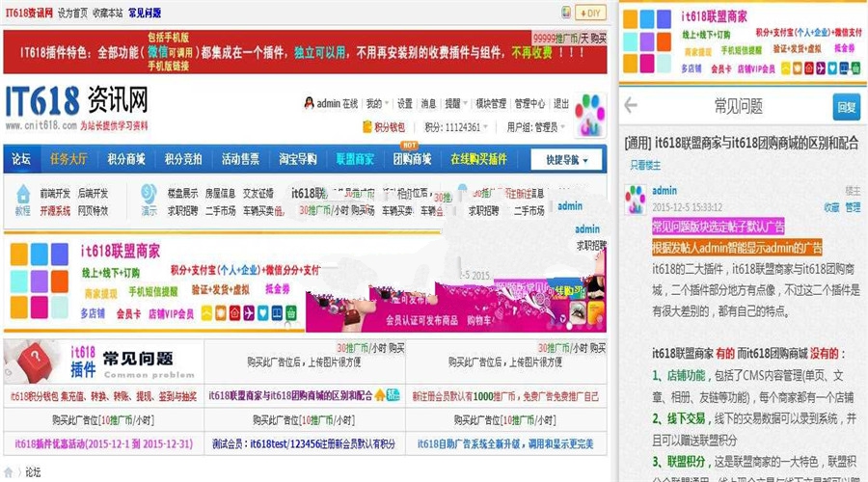Open the 淘宝导购 nav tab

point(298,159)
